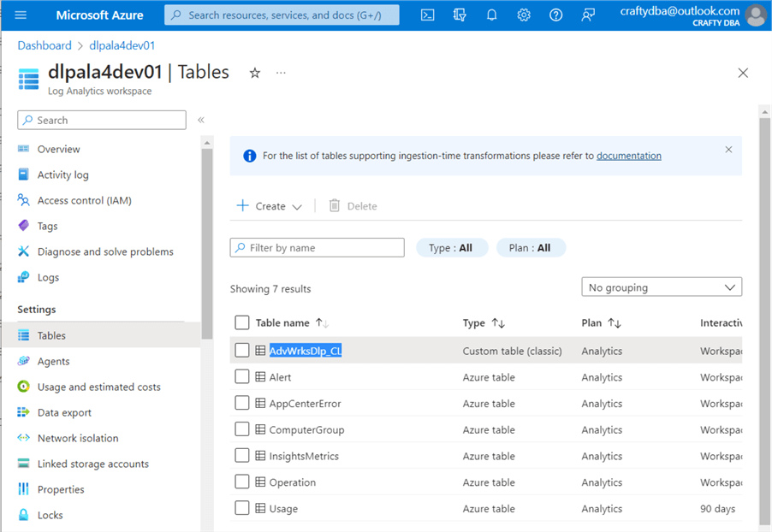Open Properties in the sidebar

point(61,489)
